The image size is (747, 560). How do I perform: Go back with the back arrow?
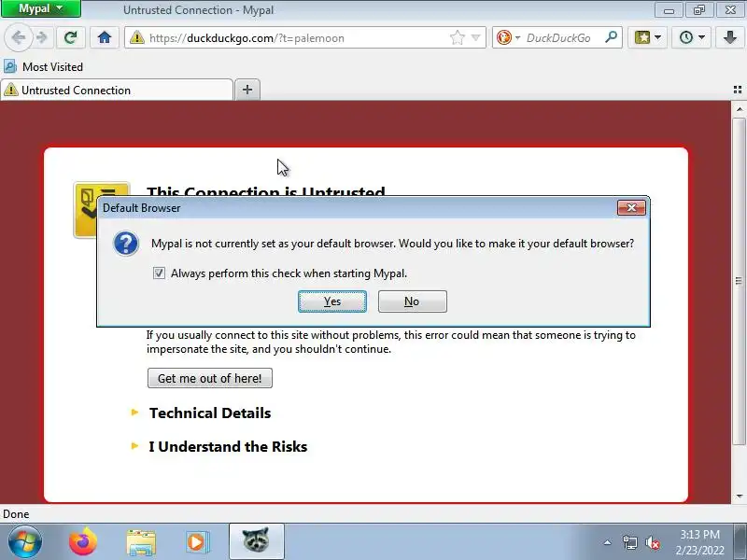18,37
